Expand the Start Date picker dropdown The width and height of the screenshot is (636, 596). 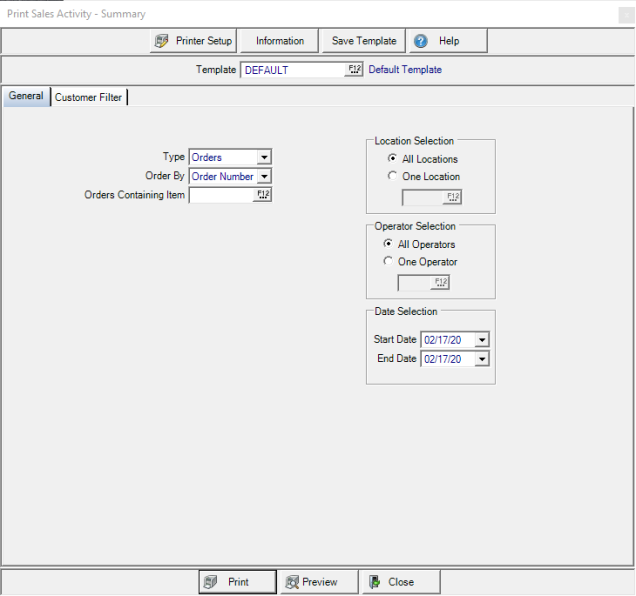point(482,340)
